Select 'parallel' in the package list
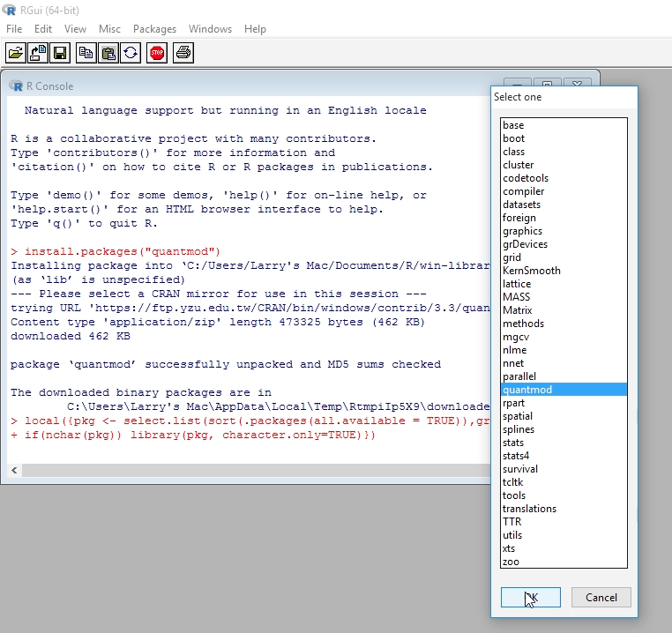The image size is (672, 633). click(x=564, y=376)
